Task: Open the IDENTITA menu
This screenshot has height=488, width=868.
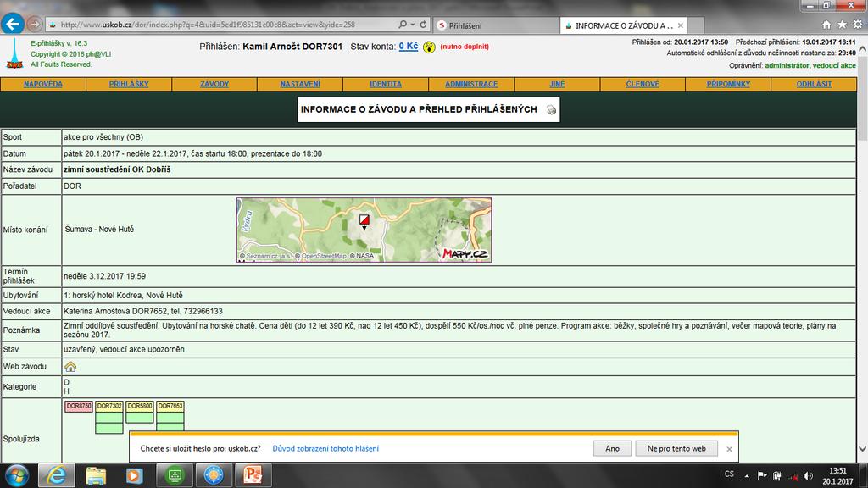Action: coord(386,84)
